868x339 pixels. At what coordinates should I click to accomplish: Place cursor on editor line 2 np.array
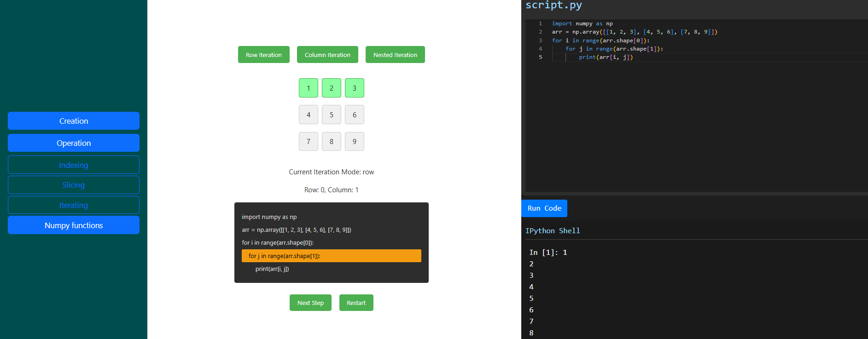point(635,32)
